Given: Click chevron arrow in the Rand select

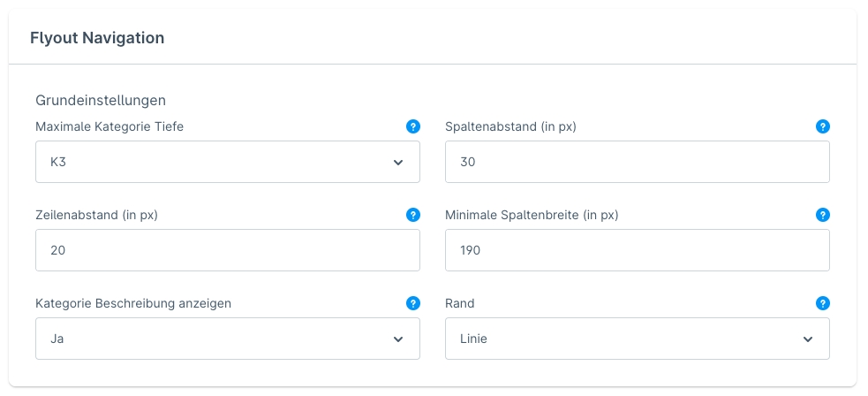Looking at the screenshot, I should click(x=807, y=339).
